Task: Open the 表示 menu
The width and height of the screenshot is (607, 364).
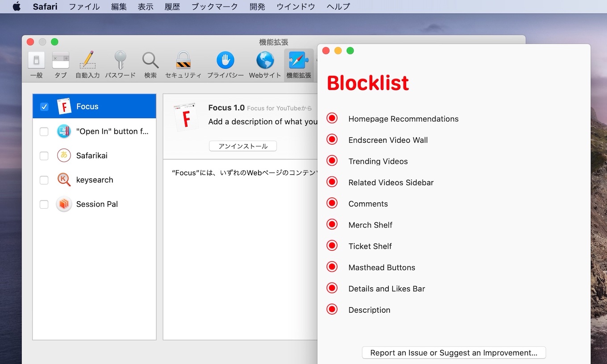Action: point(146,7)
